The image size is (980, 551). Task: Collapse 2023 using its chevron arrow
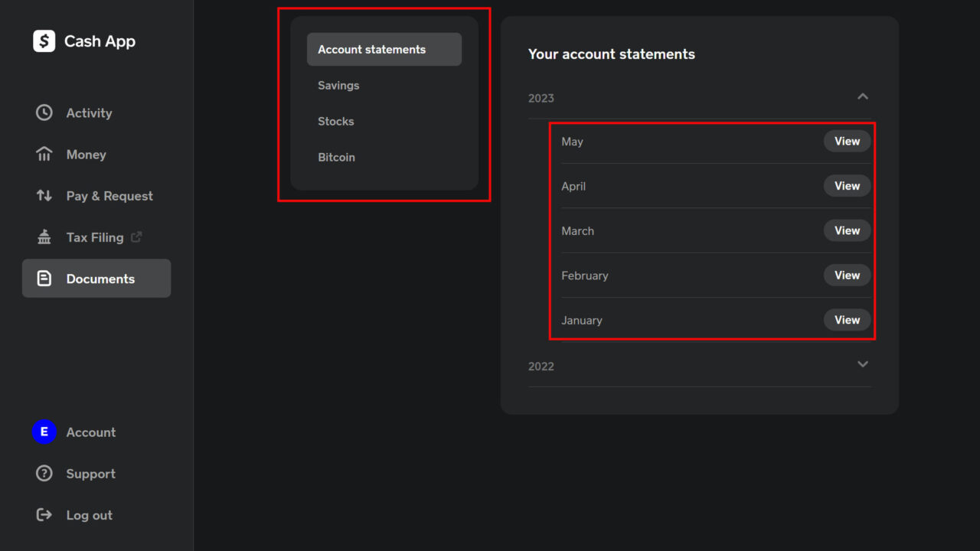point(863,97)
